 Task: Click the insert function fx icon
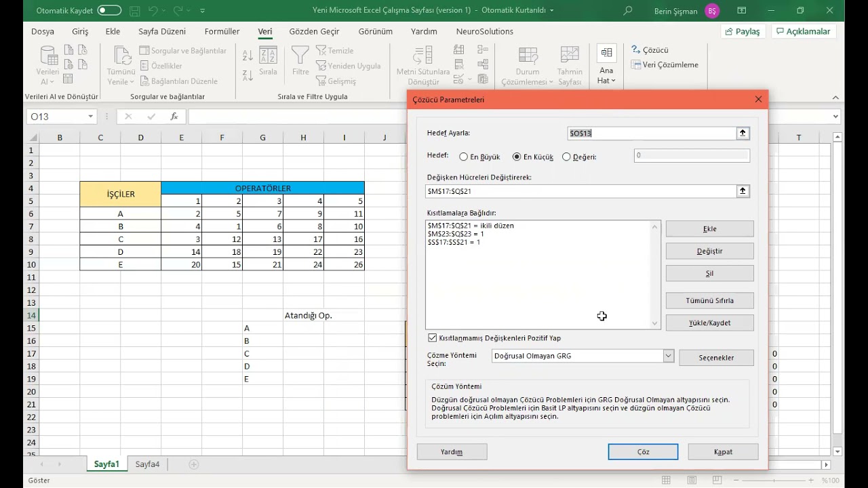click(x=174, y=117)
